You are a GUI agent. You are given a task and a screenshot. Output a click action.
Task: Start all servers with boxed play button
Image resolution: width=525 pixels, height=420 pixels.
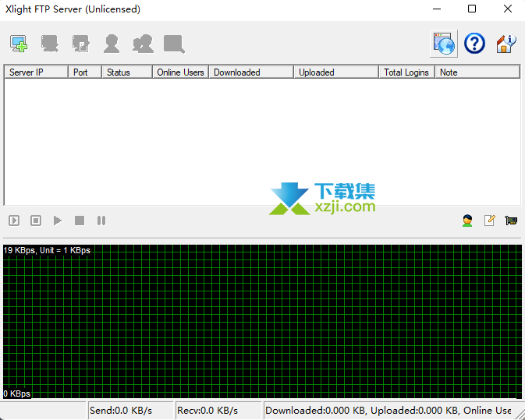pyautogui.click(x=14, y=221)
